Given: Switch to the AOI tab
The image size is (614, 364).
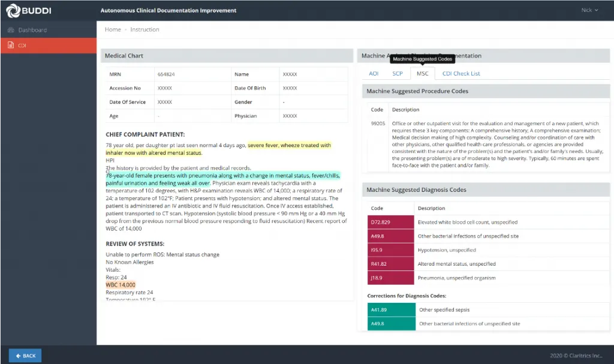Looking at the screenshot, I should [x=374, y=74].
